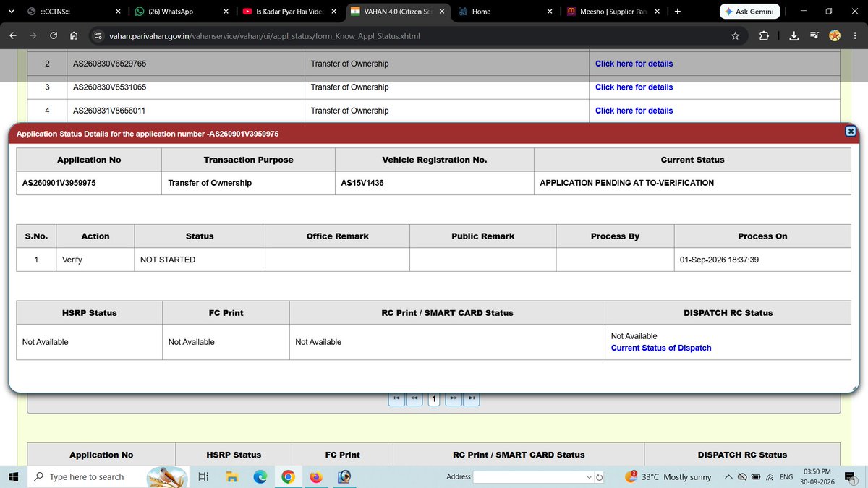Select registration number AS15V1436 cell
Image resolution: width=868 pixels, height=488 pixels.
(x=434, y=183)
